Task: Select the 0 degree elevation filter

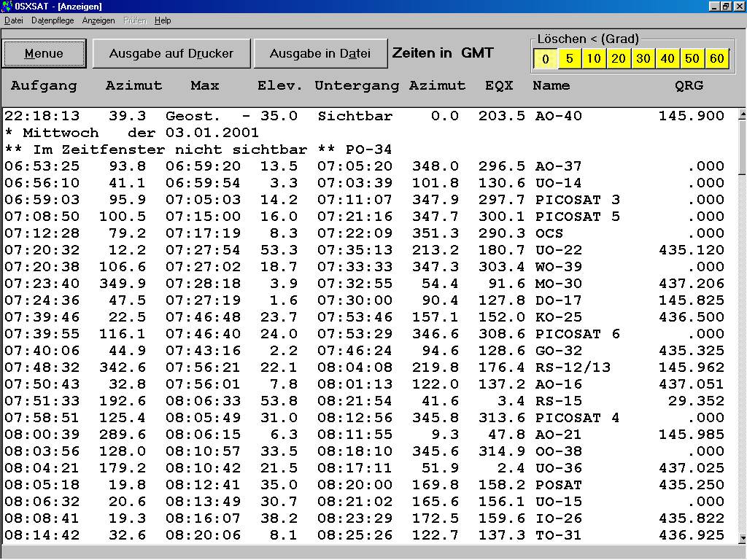Action: pyautogui.click(x=545, y=59)
